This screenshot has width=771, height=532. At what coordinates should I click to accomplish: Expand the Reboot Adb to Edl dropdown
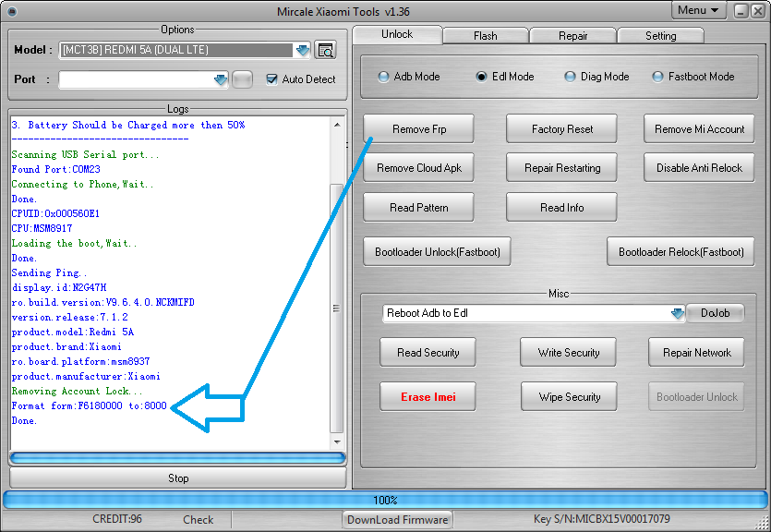tap(677, 313)
